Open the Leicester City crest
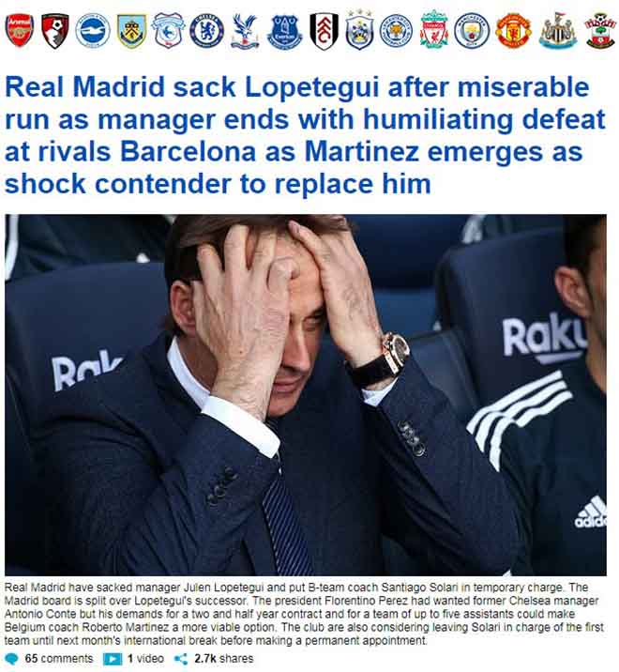 396,31
